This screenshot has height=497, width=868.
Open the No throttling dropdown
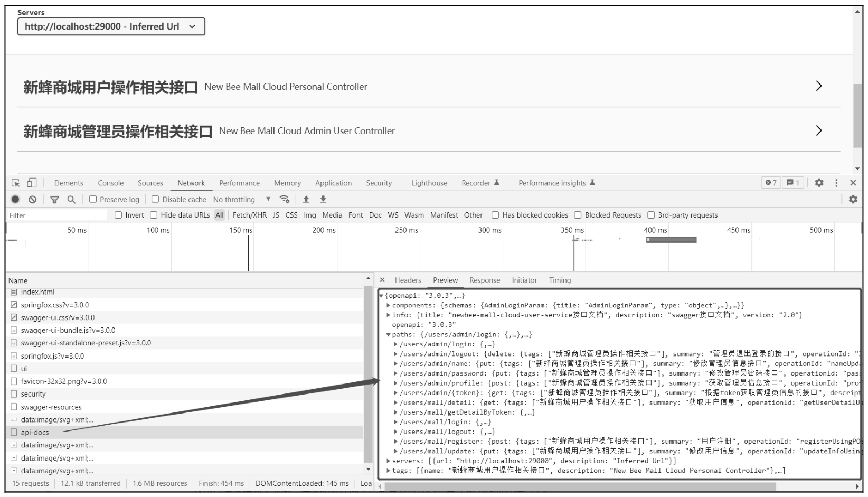pyautogui.click(x=242, y=199)
